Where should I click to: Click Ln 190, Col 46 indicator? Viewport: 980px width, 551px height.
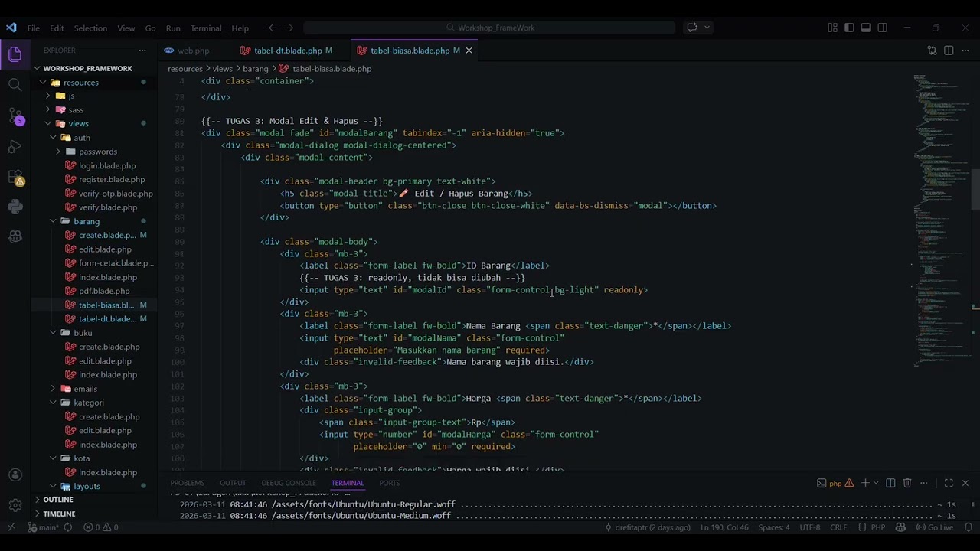(724, 527)
